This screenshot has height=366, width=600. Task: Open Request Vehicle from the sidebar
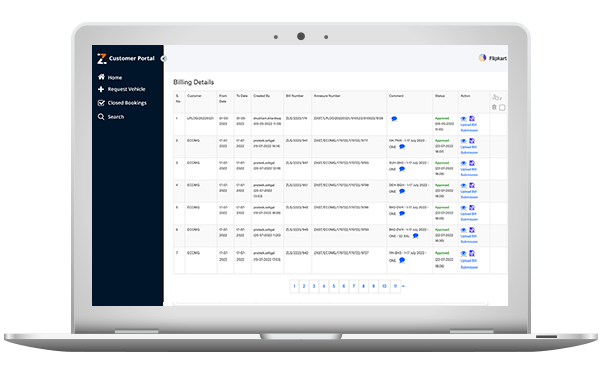click(122, 89)
